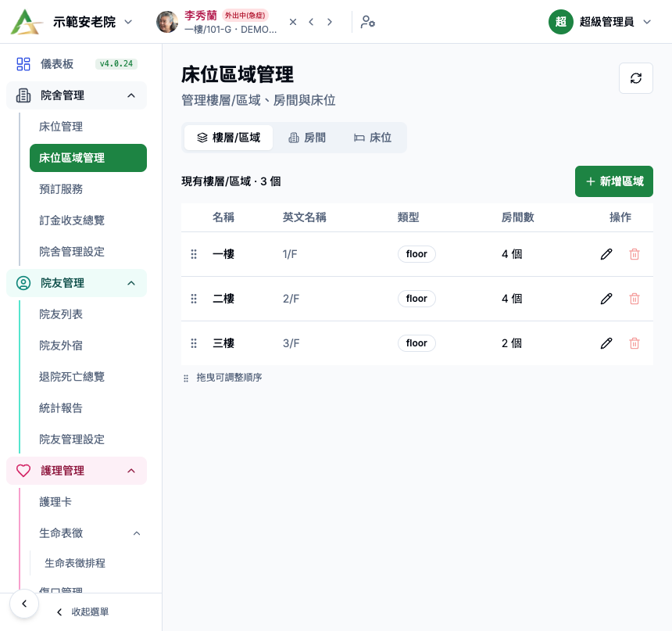Click the 1/F English name cell

[290, 254]
